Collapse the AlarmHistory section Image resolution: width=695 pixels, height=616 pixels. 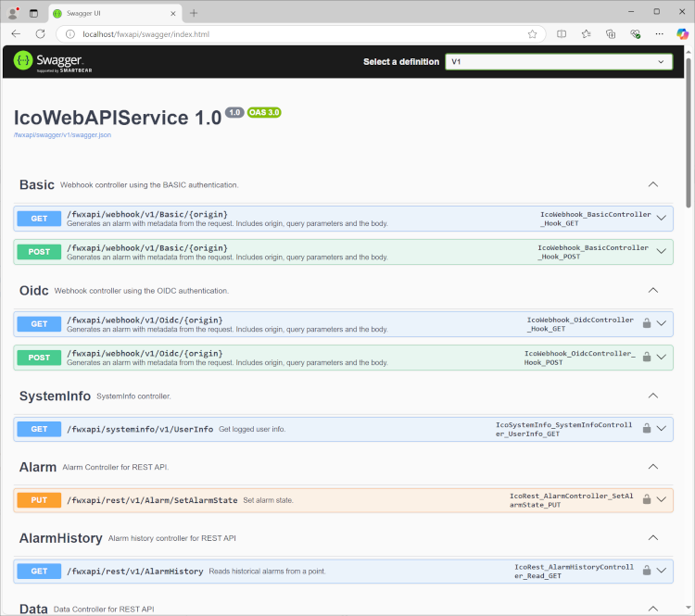click(x=653, y=537)
